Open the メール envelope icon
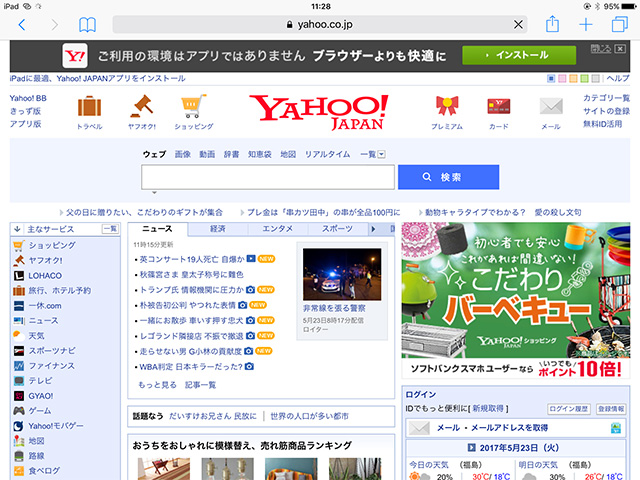The image size is (640, 480). (551, 107)
